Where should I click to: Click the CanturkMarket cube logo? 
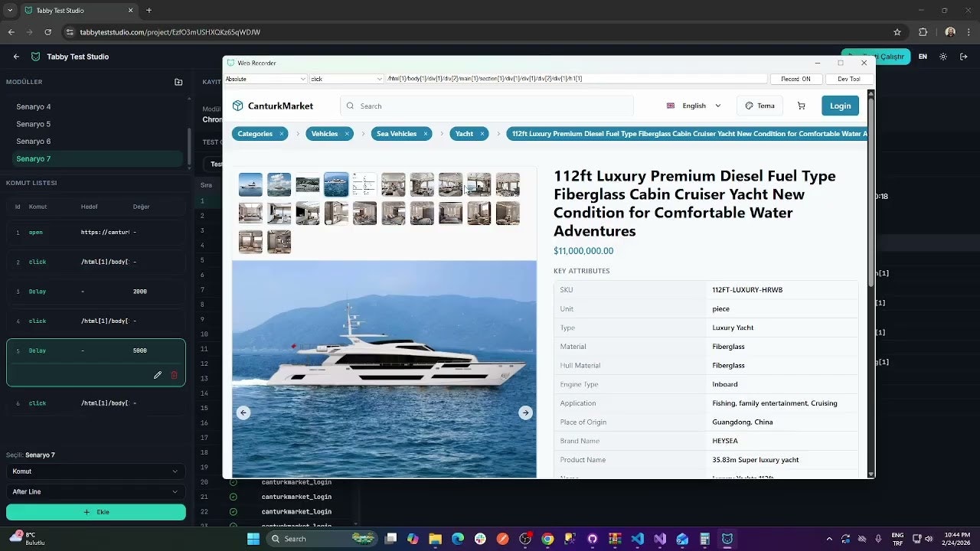[237, 106]
